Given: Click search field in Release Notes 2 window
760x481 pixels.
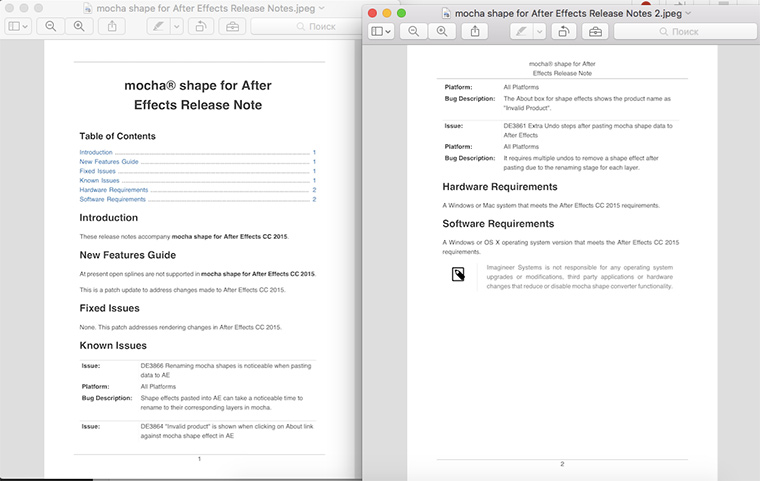Looking at the screenshot, I should tap(685, 32).
